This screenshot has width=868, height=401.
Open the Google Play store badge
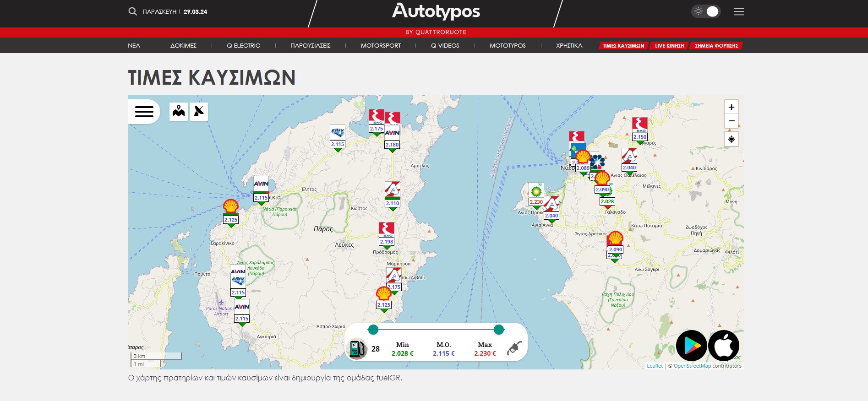(x=692, y=346)
